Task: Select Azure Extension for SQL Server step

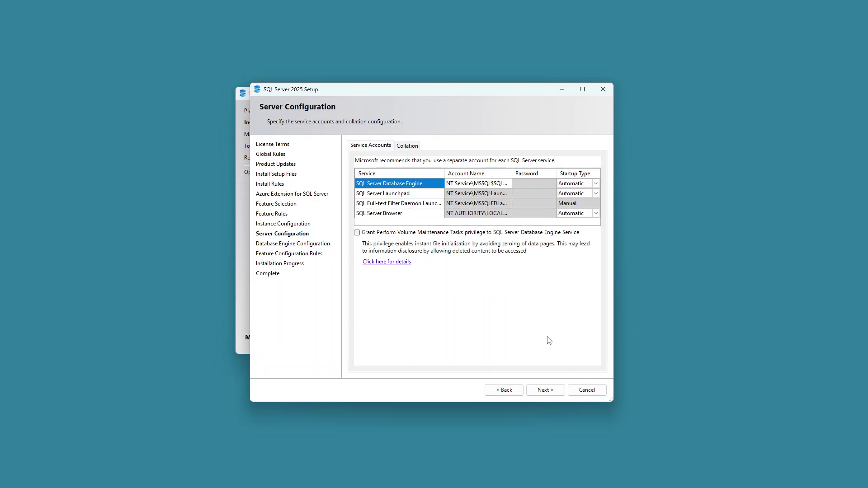Action: 292,194
